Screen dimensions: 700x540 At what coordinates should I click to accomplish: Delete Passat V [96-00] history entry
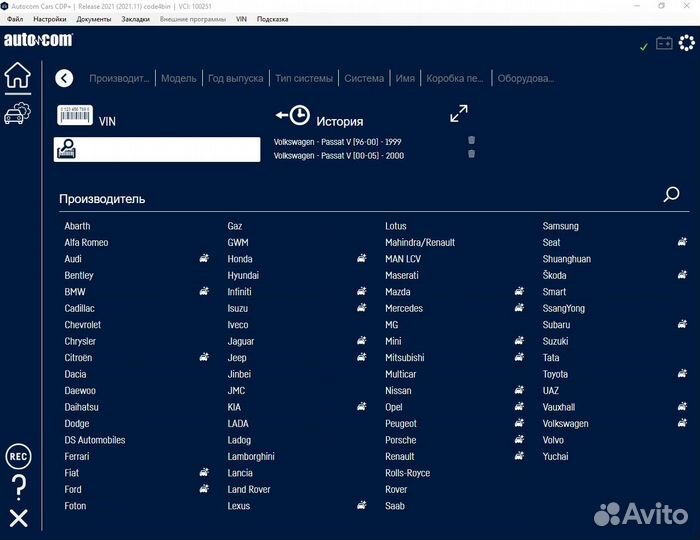pos(471,141)
